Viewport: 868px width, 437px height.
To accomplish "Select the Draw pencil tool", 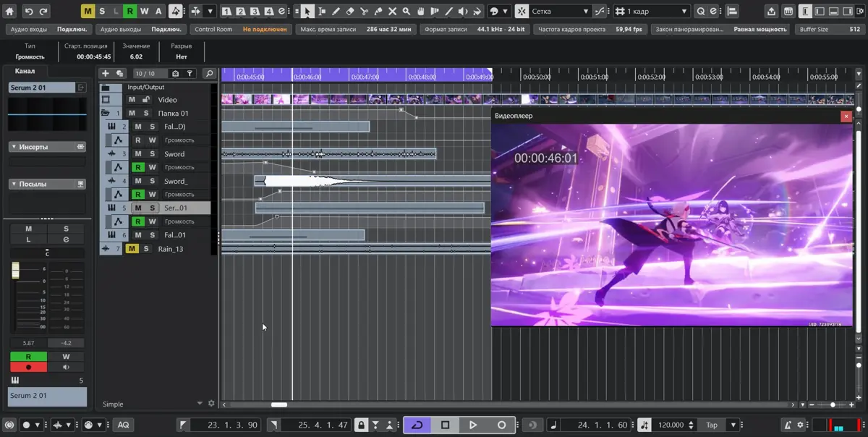I will 336,12.
